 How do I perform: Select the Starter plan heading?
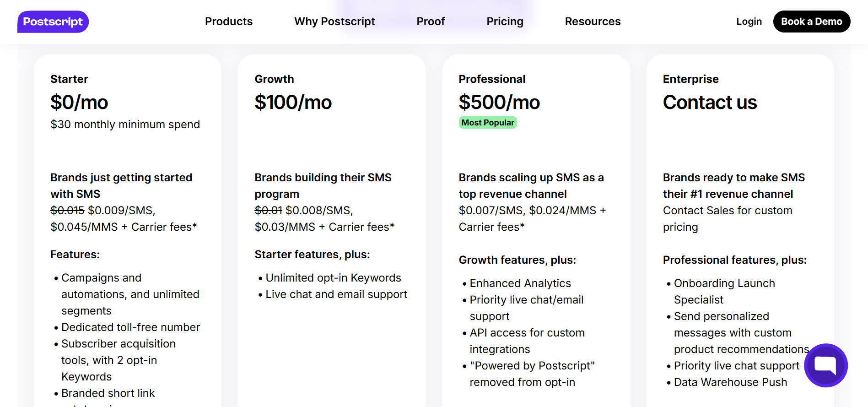(x=69, y=79)
